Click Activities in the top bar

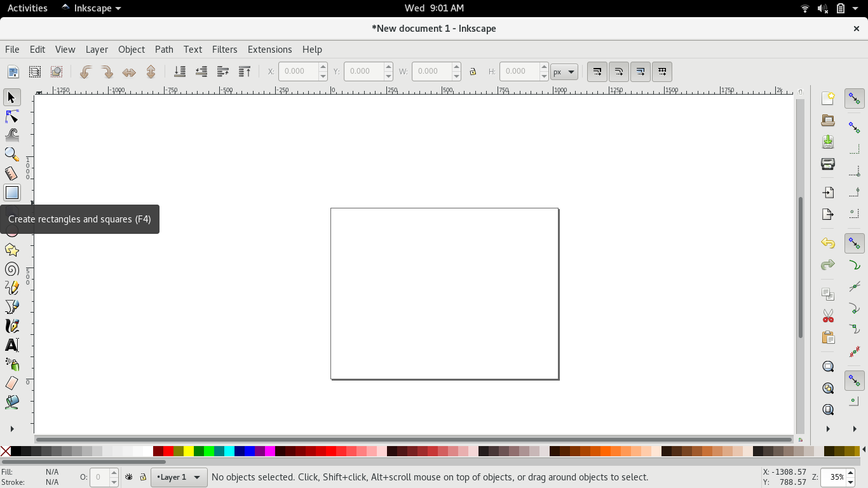click(x=27, y=8)
